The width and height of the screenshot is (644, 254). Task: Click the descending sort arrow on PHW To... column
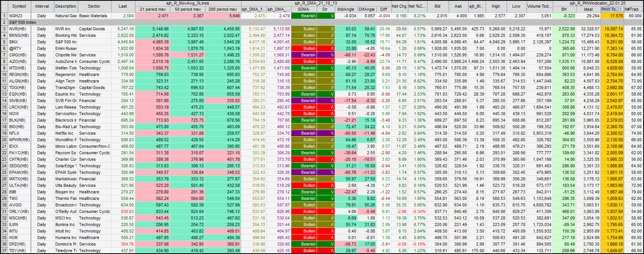tap(621, 9)
